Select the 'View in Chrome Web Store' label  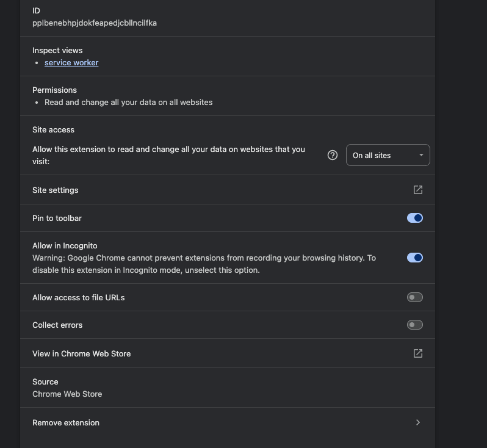click(81, 353)
